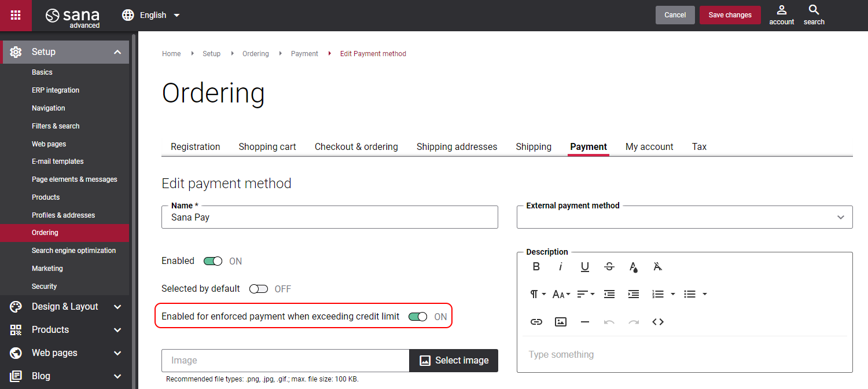This screenshot has width=868, height=389.
Task: Click the Select image button
Action: tap(454, 360)
